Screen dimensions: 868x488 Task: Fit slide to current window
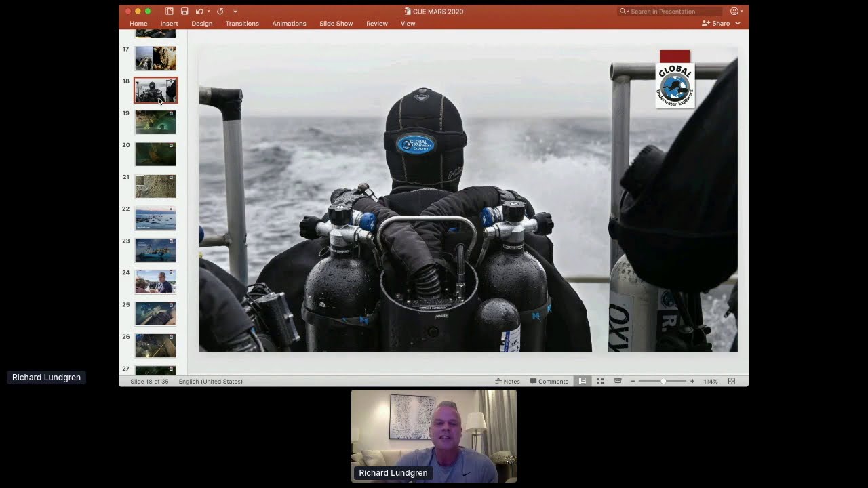tap(732, 382)
